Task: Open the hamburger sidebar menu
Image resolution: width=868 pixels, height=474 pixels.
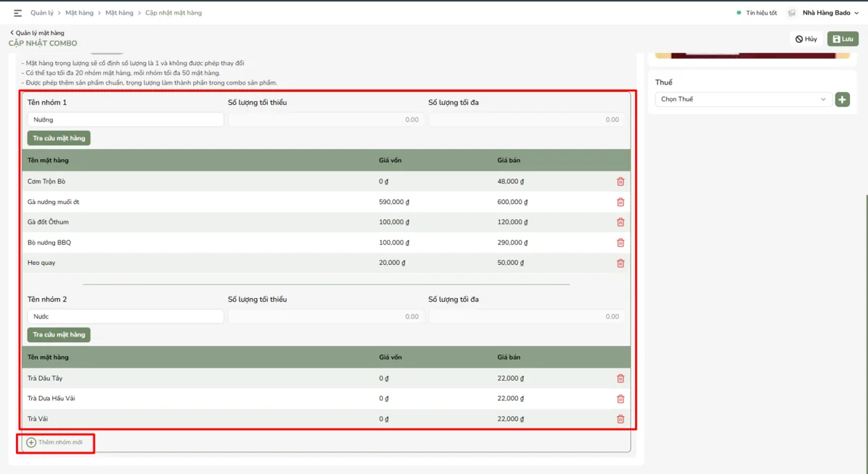Action: pyautogui.click(x=18, y=13)
